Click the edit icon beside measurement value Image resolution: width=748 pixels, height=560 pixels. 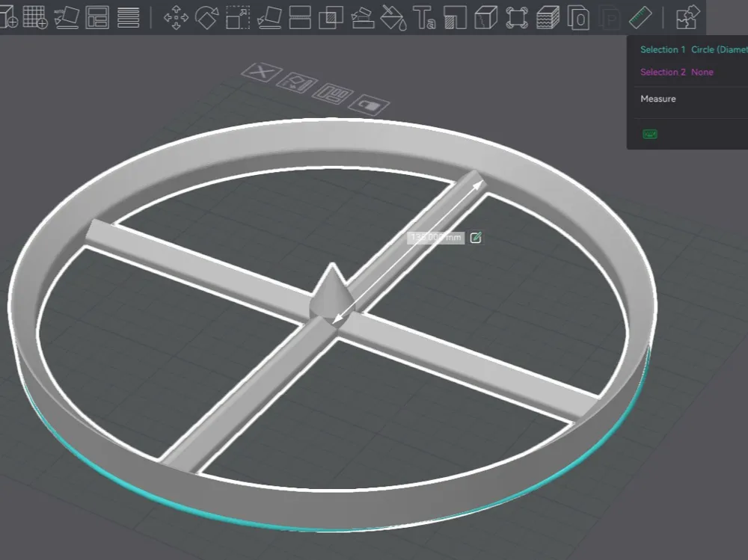[x=476, y=238]
